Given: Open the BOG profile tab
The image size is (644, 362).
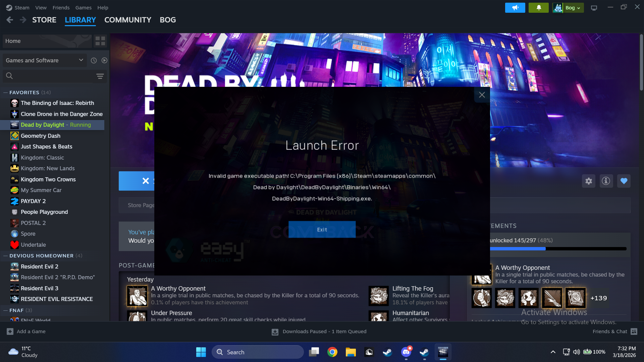Looking at the screenshot, I should pyautogui.click(x=168, y=20).
